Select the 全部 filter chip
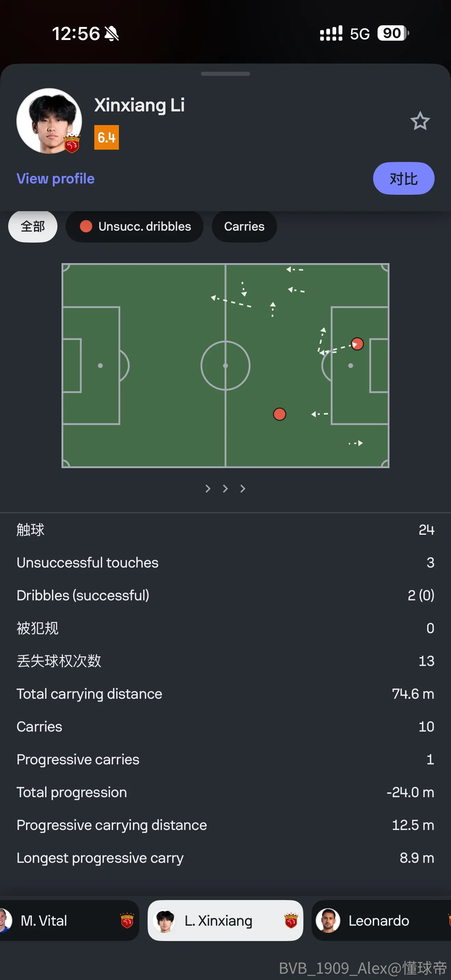451x980 pixels. point(33,226)
